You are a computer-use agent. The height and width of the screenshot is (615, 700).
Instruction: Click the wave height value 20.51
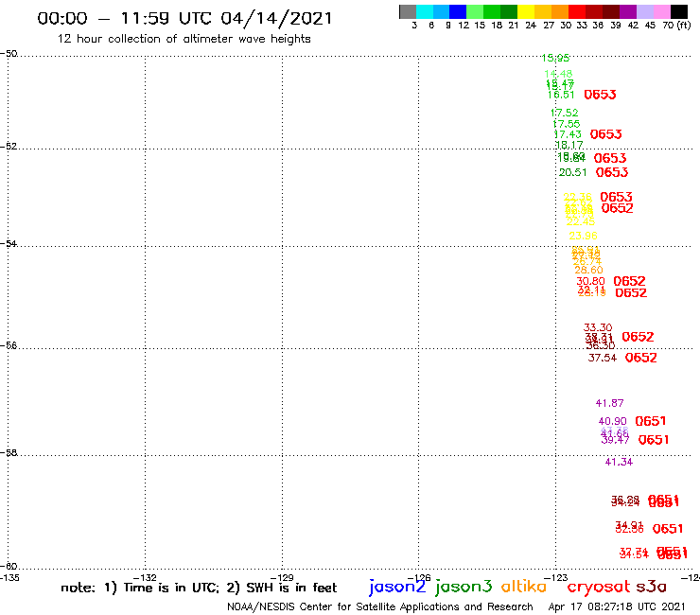pos(572,172)
